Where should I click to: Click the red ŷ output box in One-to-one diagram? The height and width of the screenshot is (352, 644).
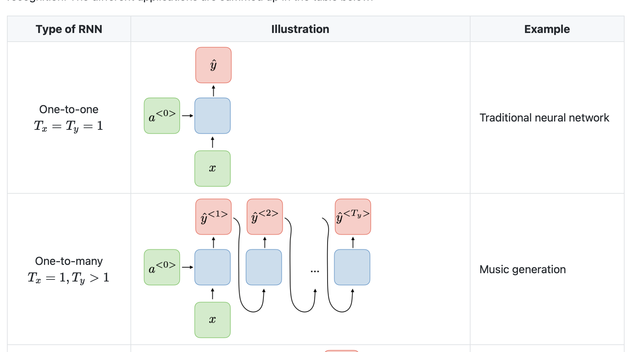(x=213, y=65)
